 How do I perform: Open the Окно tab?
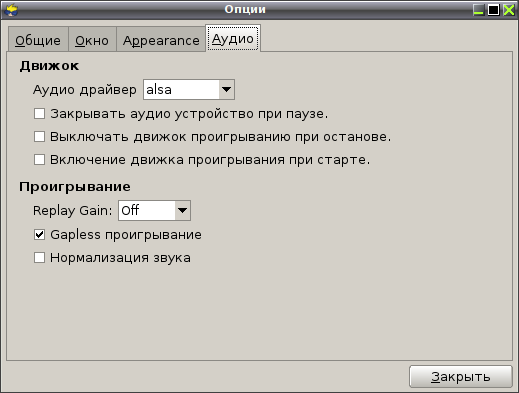[92, 40]
